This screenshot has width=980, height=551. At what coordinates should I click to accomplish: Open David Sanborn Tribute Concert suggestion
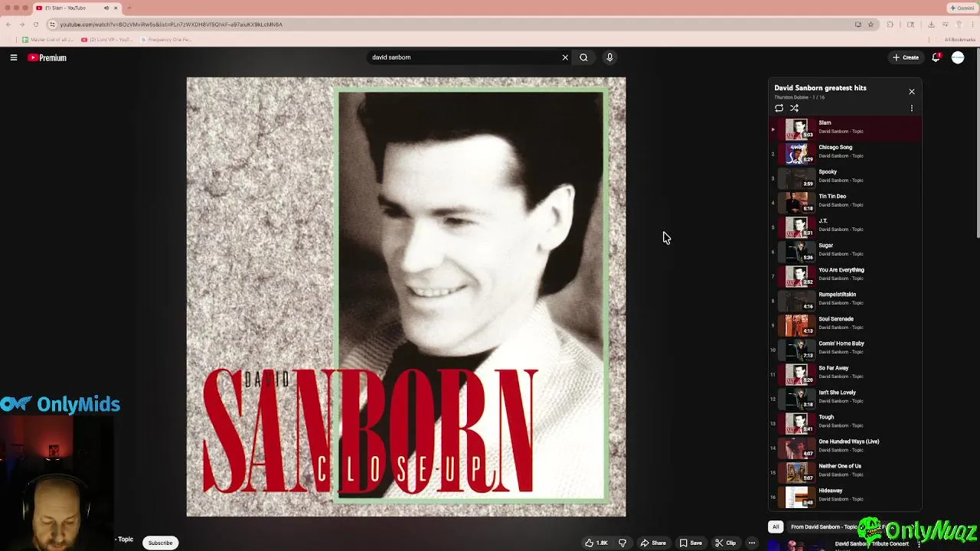click(871, 544)
